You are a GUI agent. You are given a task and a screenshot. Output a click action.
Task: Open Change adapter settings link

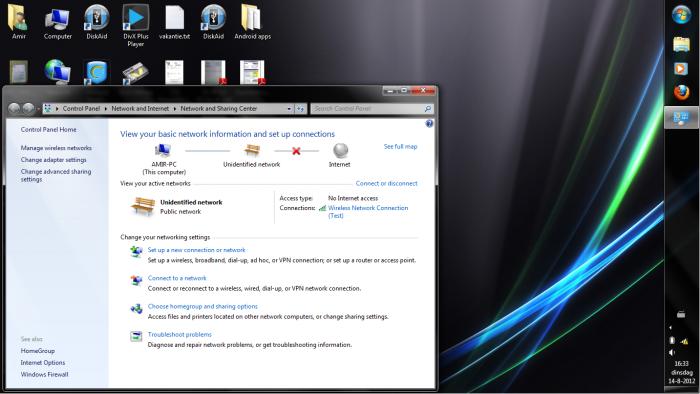point(54,160)
